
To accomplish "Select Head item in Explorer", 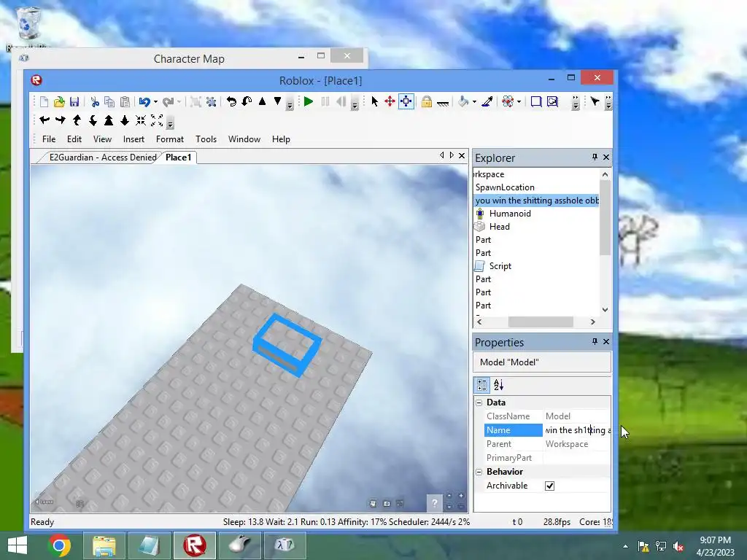I will pos(499,227).
